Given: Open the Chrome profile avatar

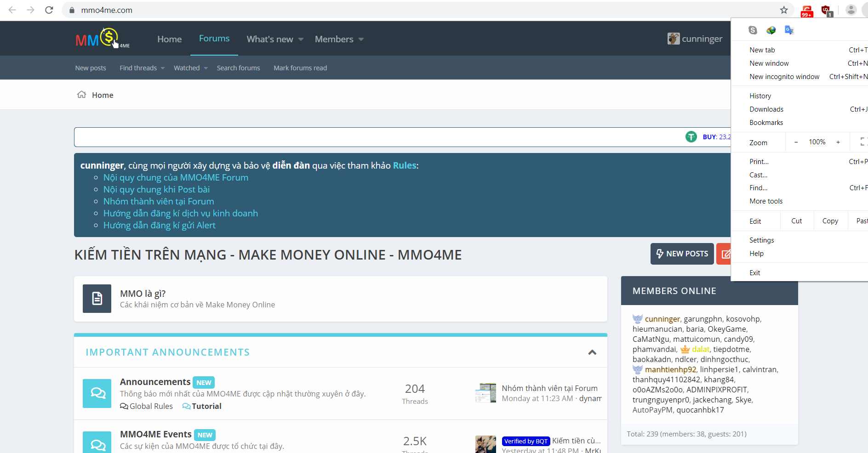Looking at the screenshot, I should coord(851,10).
